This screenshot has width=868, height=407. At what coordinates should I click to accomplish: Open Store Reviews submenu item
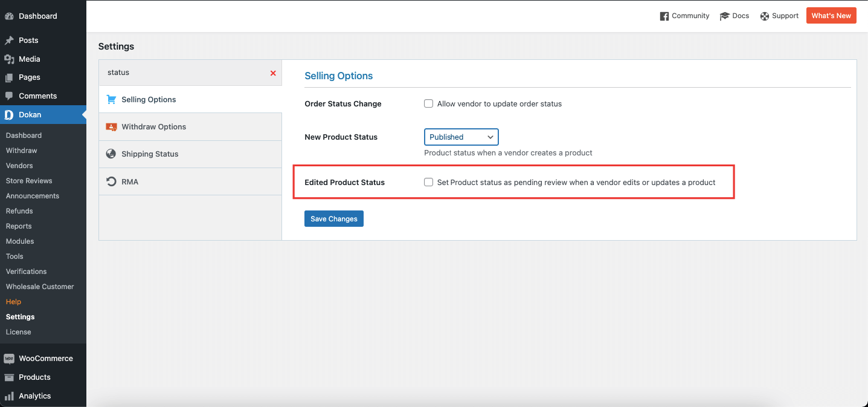coord(29,181)
